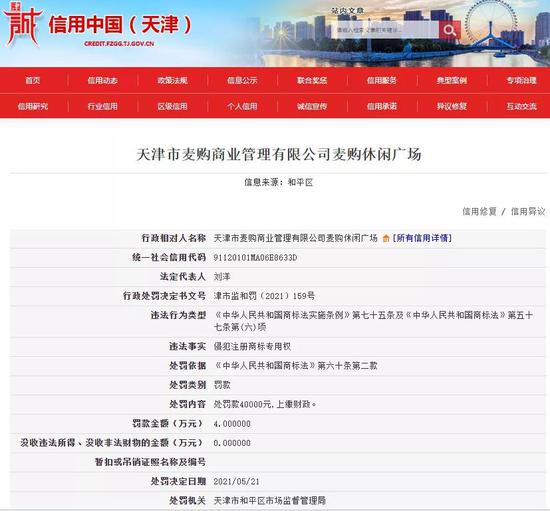Go to 典型案例 section

(452, 81)
